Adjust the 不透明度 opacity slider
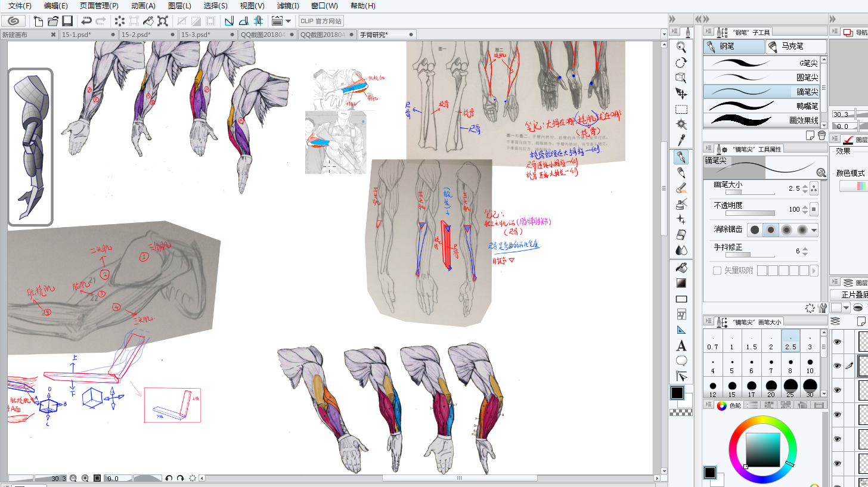Screen dimensions: 868x487 tap(750, 212)
